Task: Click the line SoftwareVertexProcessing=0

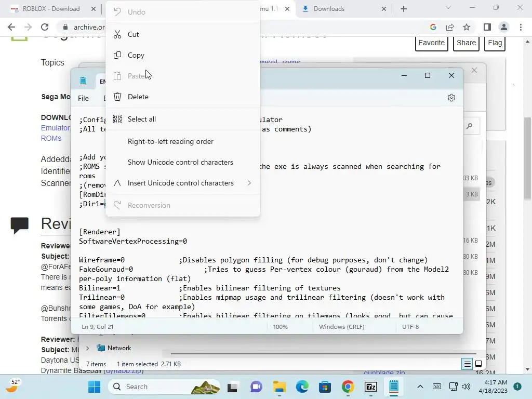Action: coord(133,241)
